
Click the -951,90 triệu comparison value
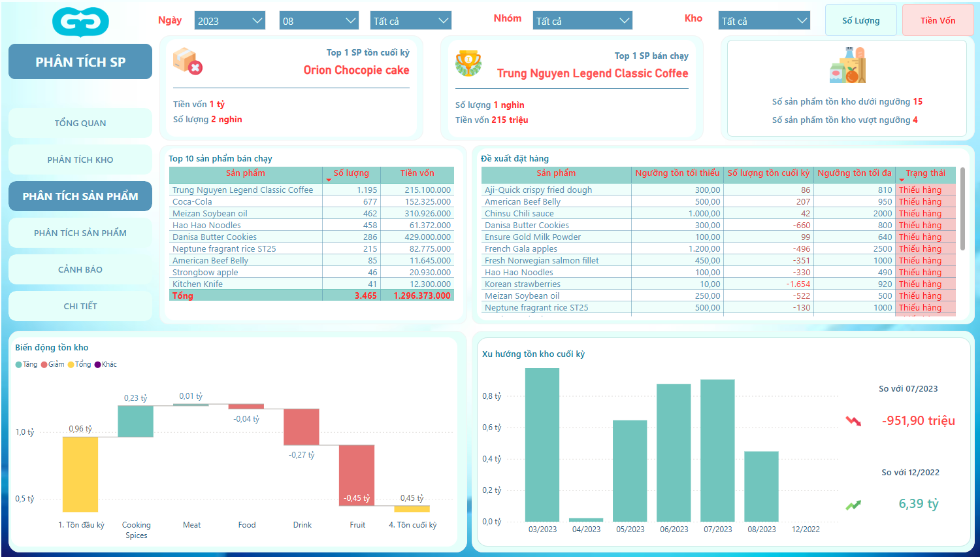pyautogui.click(x=918, y=420)
